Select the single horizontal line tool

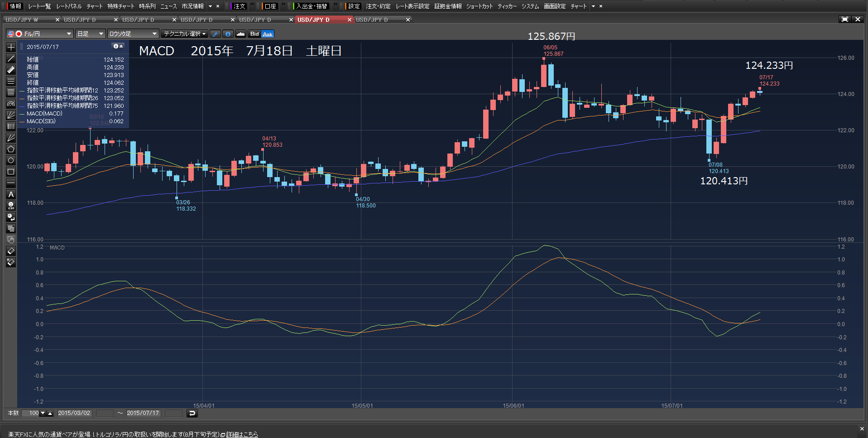coord(11,183)
